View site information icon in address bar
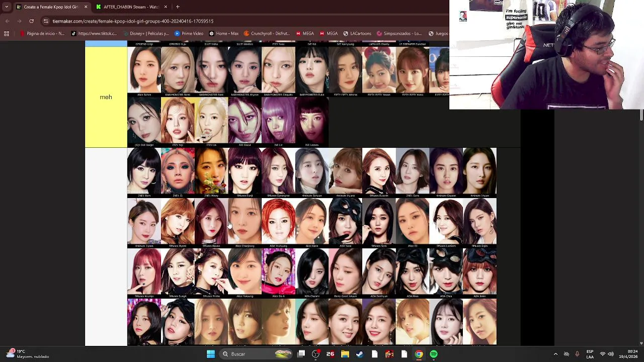The width and height of the screenshot is (644, 362). point(46,21)
